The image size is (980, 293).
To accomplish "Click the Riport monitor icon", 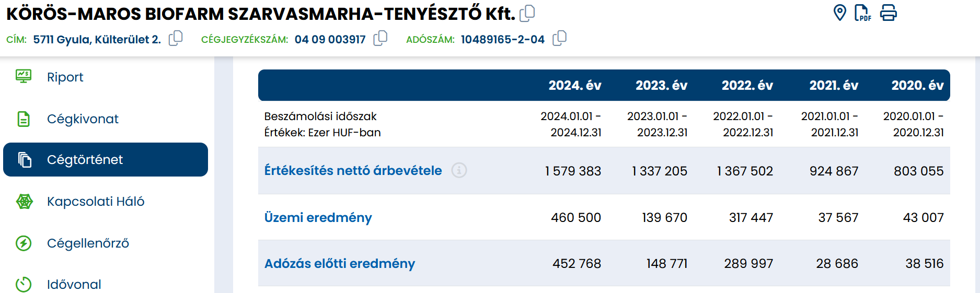I will pos(24,77).
